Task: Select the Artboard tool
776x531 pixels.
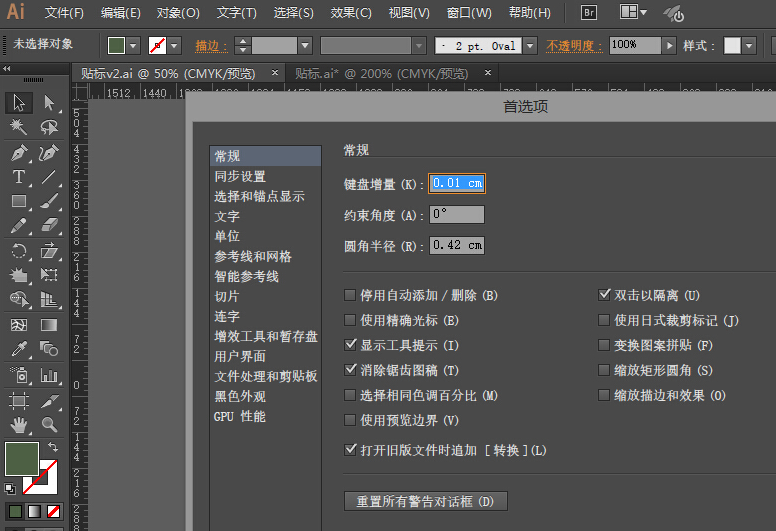Action: 19,400
